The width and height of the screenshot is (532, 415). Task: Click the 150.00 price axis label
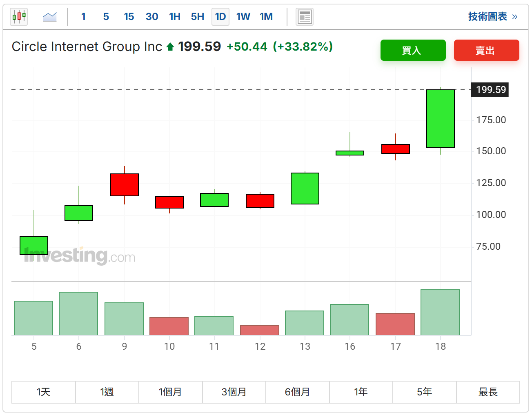[x=491, y=151]
